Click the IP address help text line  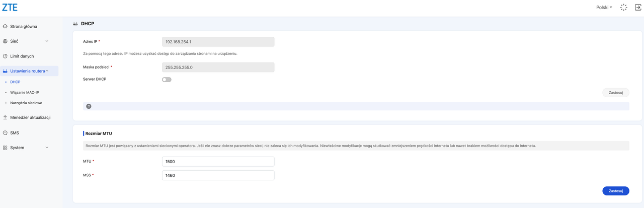coord(160,53)
